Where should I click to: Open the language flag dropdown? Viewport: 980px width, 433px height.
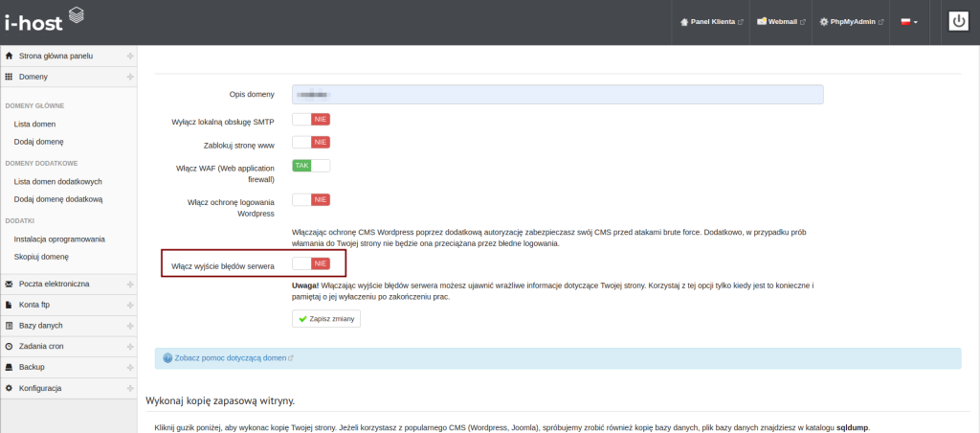(x=908, y=21)
